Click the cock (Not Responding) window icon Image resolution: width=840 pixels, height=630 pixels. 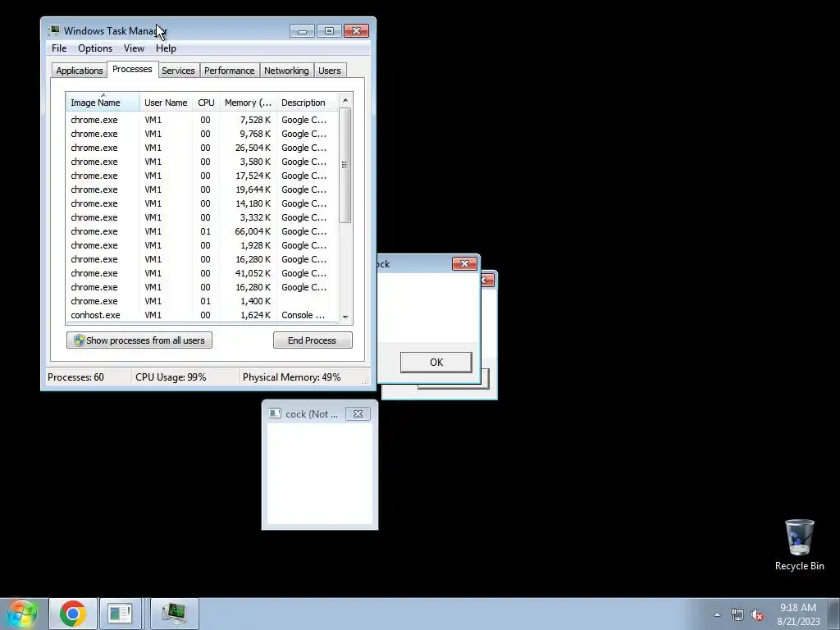275,413
